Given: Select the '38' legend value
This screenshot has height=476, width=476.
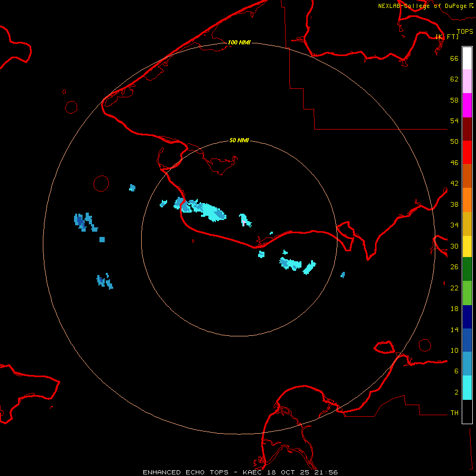Looking at the screenshot, I should click(454, 204).
